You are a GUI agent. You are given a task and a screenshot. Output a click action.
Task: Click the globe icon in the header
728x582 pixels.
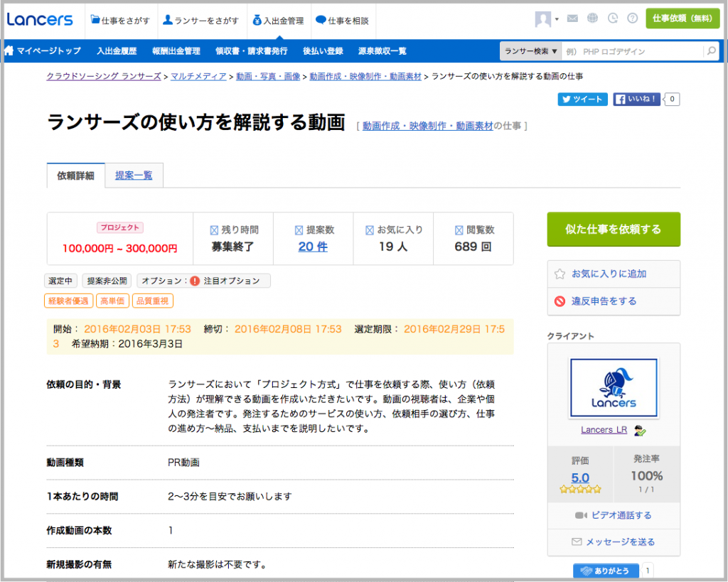(x=592, y=19)
